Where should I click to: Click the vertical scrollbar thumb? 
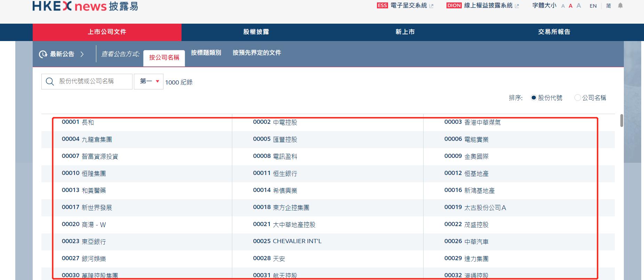(621, 120)
